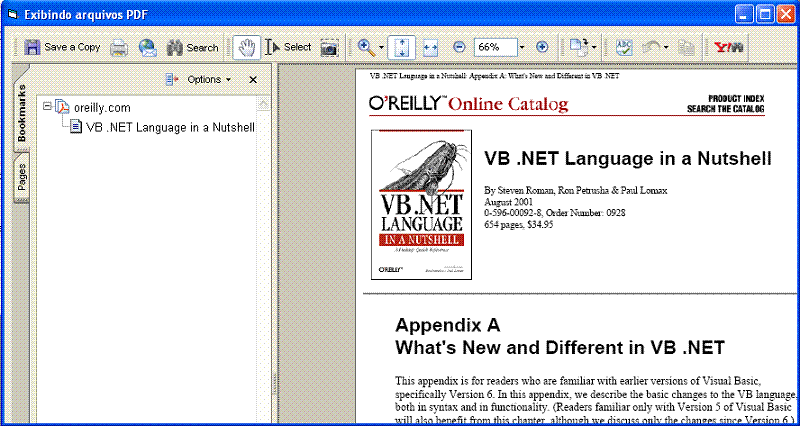Open Search with the binoculars button

[192, 47]
